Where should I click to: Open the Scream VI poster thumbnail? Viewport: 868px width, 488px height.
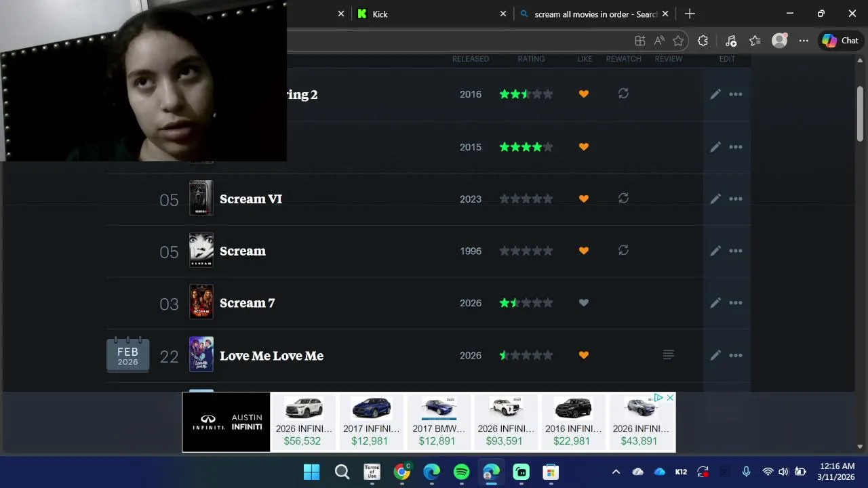point(201,198)
